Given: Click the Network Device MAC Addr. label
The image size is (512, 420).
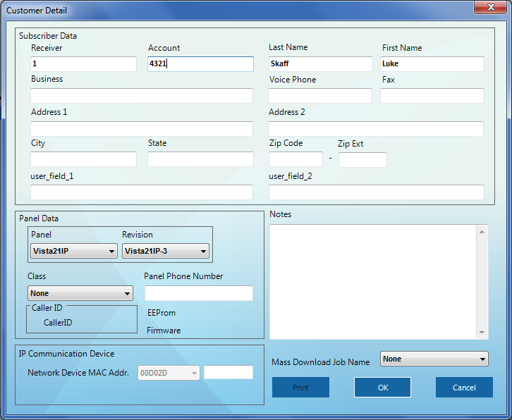Looking at the screenshot, I should click(x=78, y=373).
